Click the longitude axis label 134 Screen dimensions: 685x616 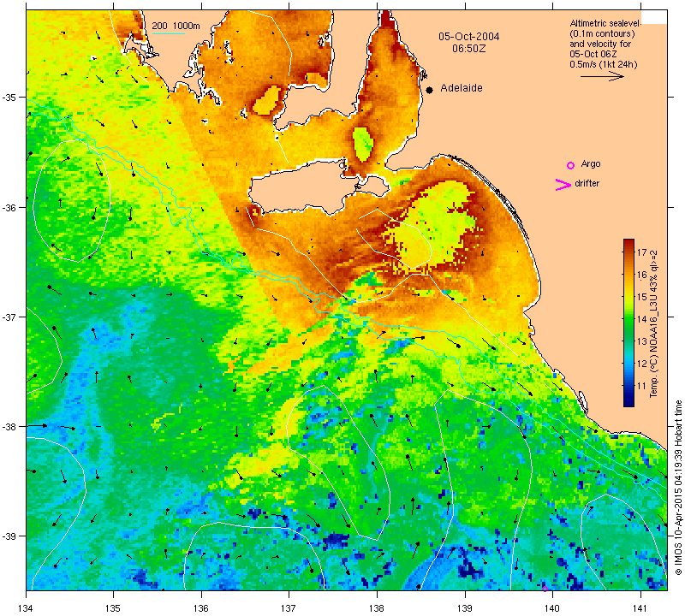(27, 608)
